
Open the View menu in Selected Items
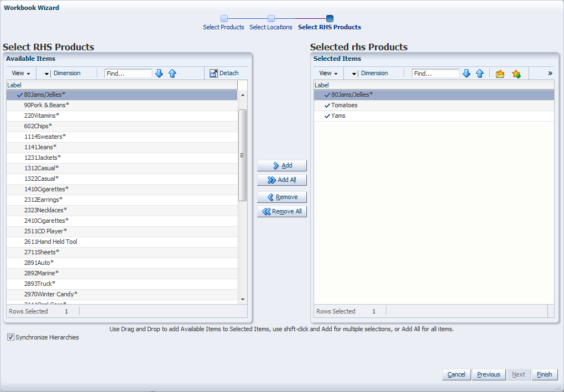point(328,73)
